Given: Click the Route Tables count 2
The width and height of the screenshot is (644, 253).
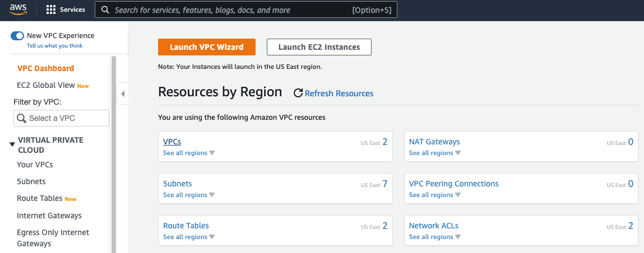Looking at the screenshot, I should pos(385,226).
